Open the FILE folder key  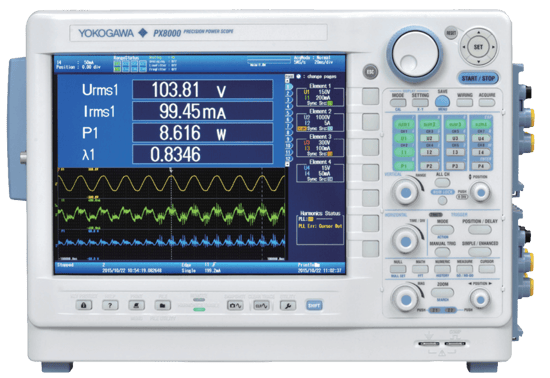(x=163, y=305)
